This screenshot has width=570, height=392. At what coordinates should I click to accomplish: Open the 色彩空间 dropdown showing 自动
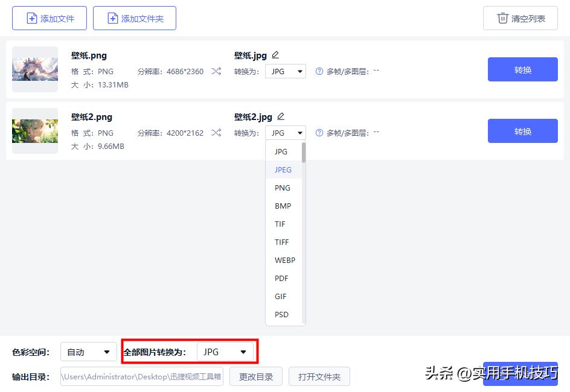point(88,351)
